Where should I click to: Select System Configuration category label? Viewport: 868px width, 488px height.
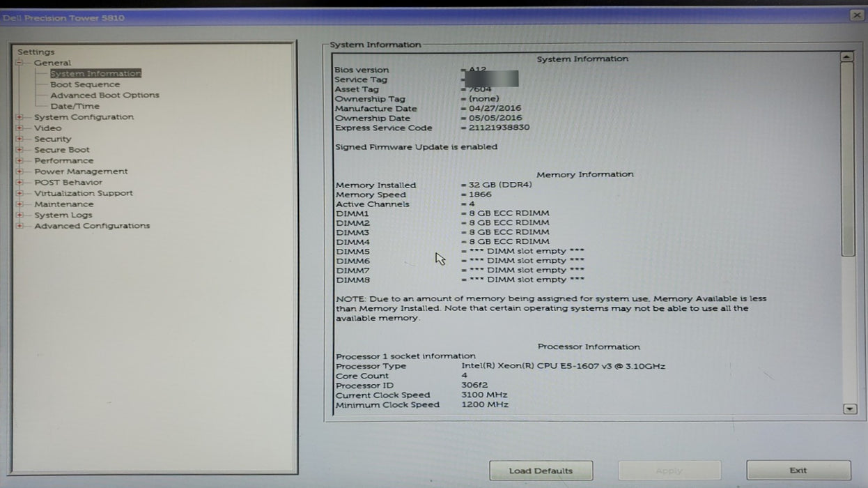point(84,117)
